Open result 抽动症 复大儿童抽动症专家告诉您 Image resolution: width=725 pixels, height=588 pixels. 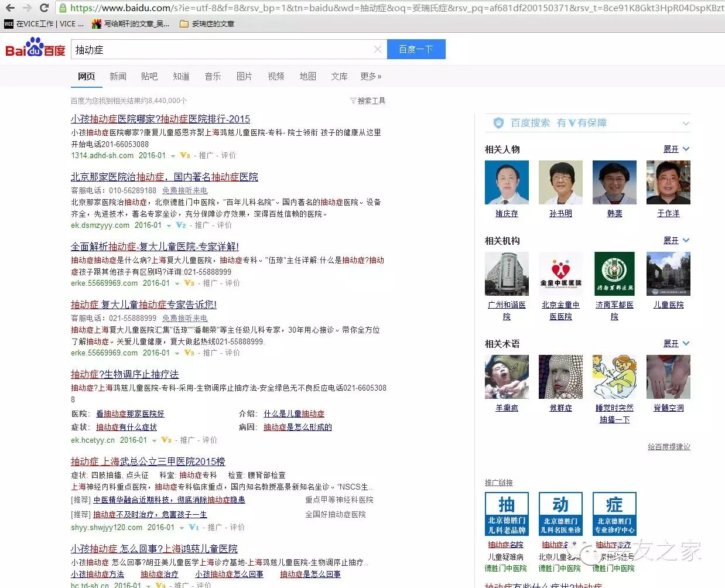[143, 305]
